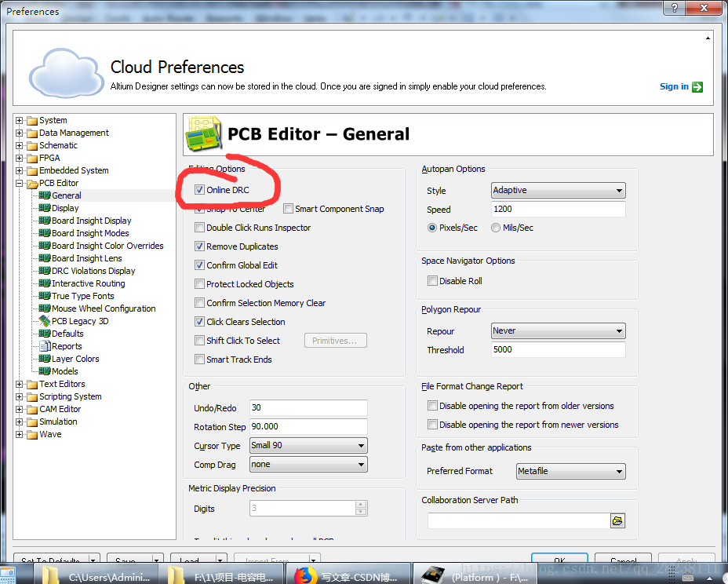This screenshot has width=728, height=584.
Task: Click the True Type Fonts icon
Action: pyautogui.click(x=45, y=295)
